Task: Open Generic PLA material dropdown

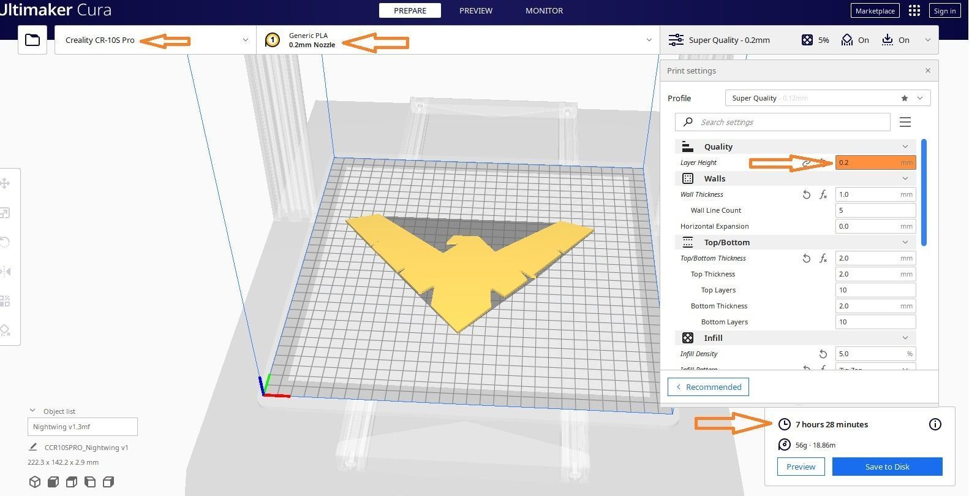Action: point(458,40)
